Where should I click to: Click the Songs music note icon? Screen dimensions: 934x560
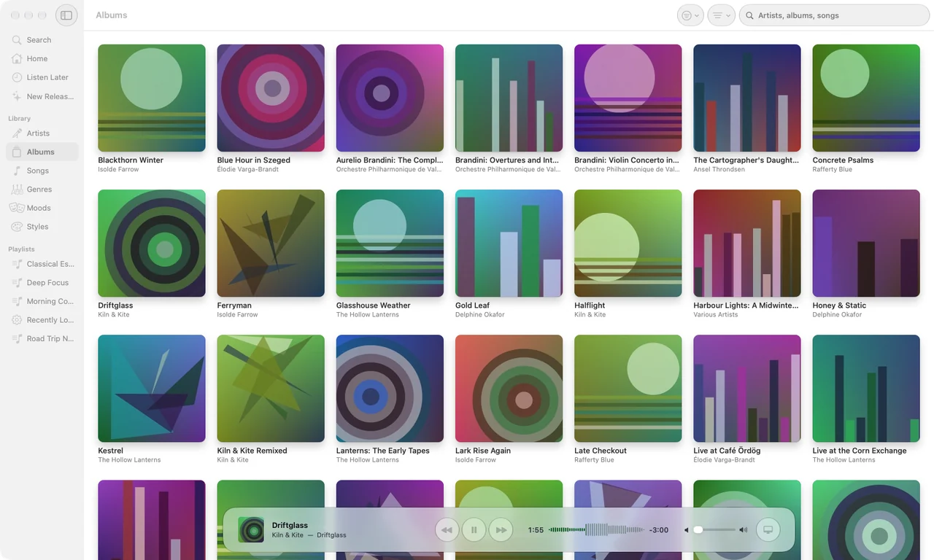click(x=17, y=171)
